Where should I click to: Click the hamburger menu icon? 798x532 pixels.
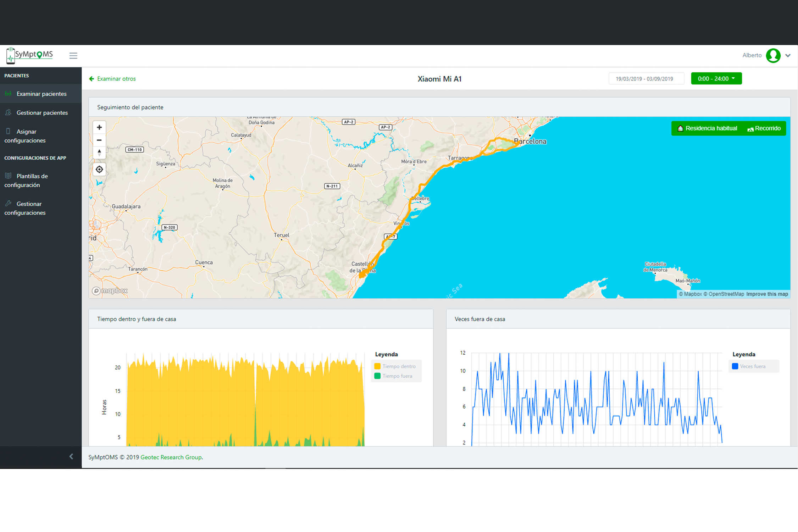(x=73, y=56)
